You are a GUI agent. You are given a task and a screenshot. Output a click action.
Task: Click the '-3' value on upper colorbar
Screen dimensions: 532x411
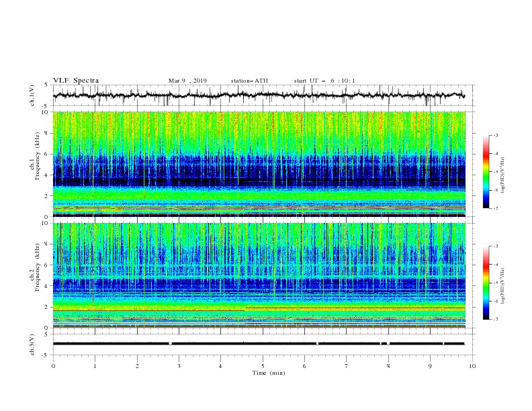coord(495,135)
